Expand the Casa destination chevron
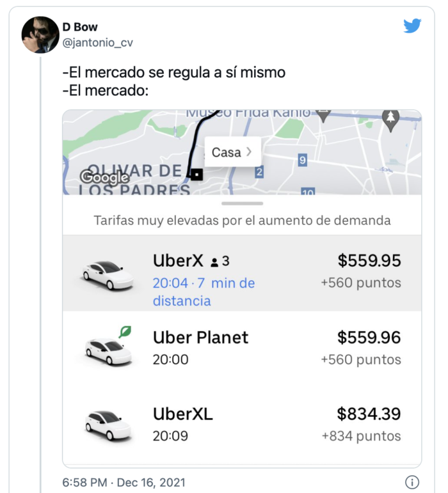Screen dimensions: 448x493 coord(249,152)
